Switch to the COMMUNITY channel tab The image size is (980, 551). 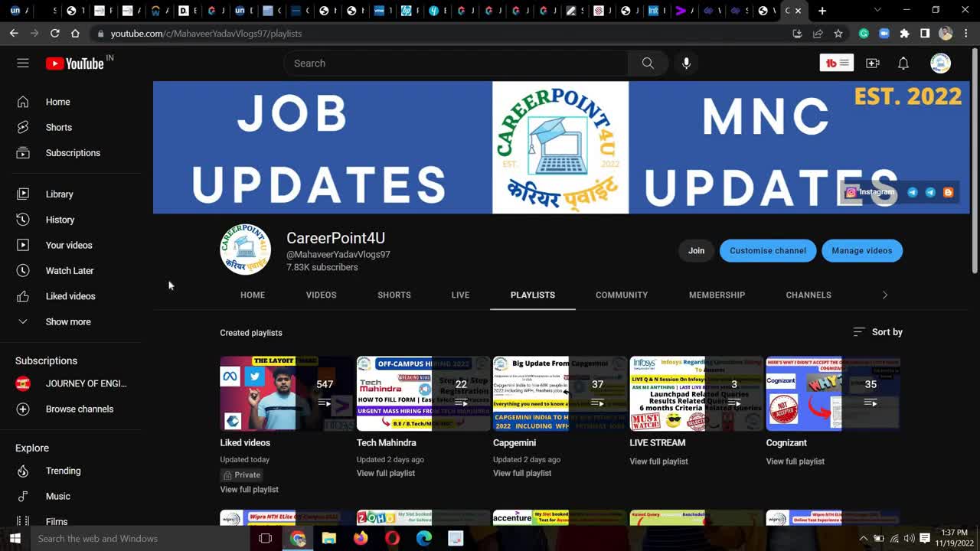622,295
